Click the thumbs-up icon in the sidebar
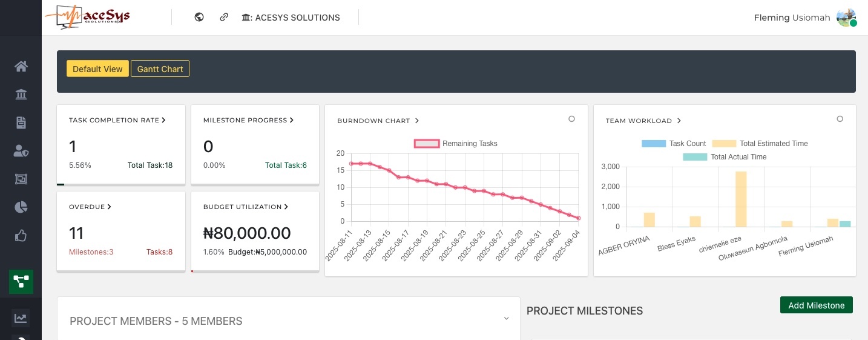Screen dimensions: 868x340 click(x=21, y=236)
